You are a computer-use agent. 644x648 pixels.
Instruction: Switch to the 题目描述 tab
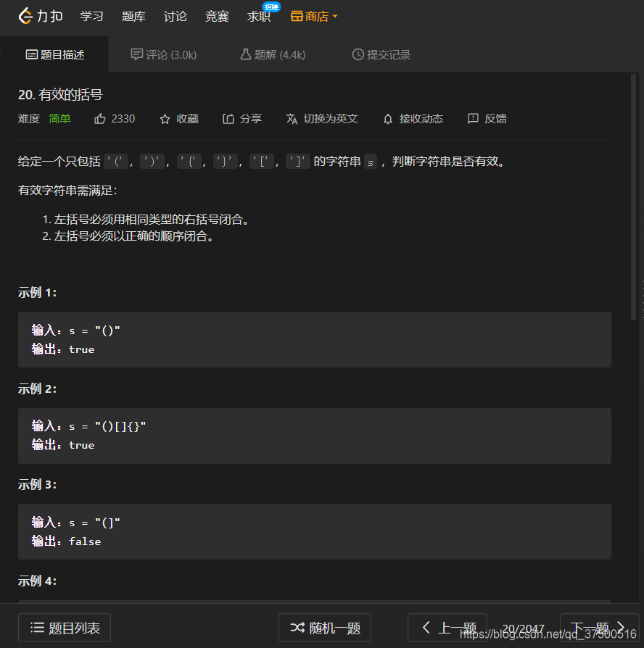click(54, 54)
